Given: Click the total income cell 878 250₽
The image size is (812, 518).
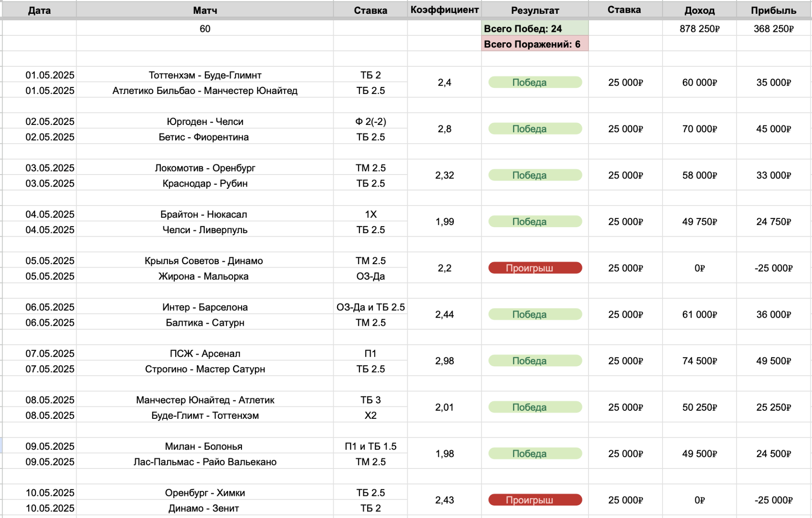Looking at the screenshot, I should (699, 29).
